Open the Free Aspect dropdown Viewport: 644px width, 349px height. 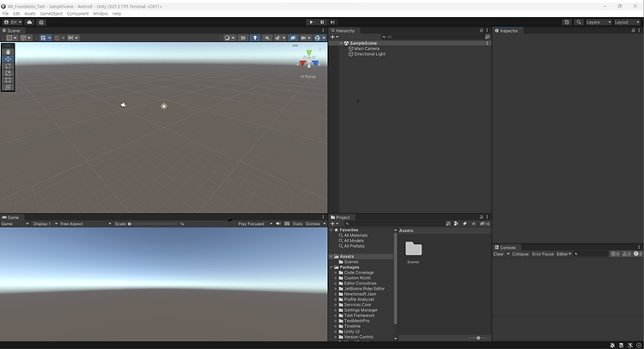tap(85, 223)
